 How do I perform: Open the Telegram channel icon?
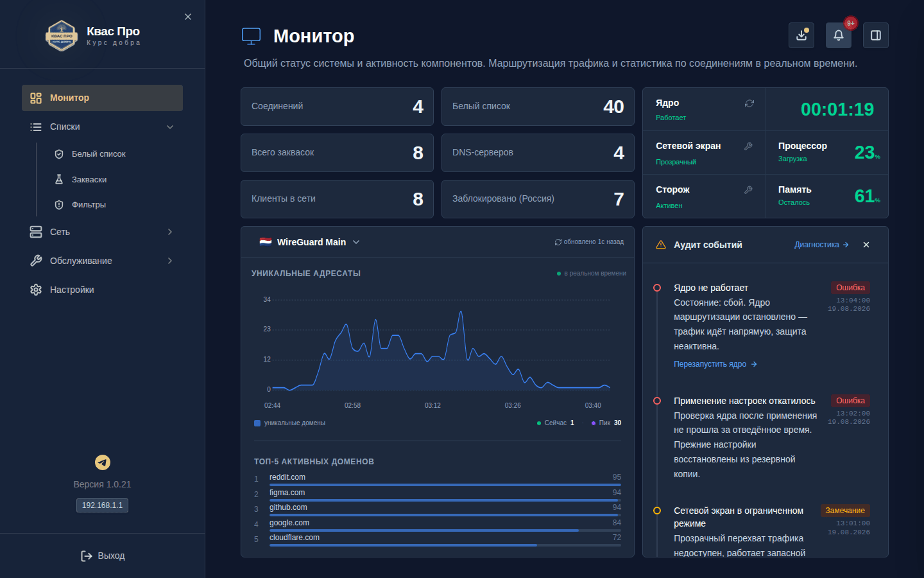point(103,462)
